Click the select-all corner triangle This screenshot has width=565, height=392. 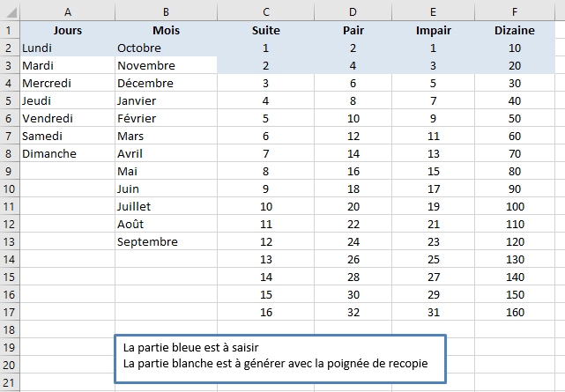click(x=9, y=11)
